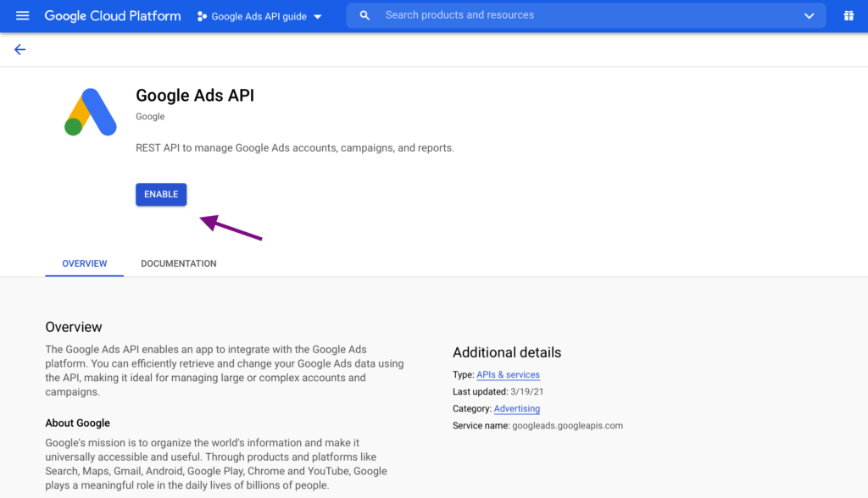
Task: Enable the Google Ads API
Action: [160, 194]
